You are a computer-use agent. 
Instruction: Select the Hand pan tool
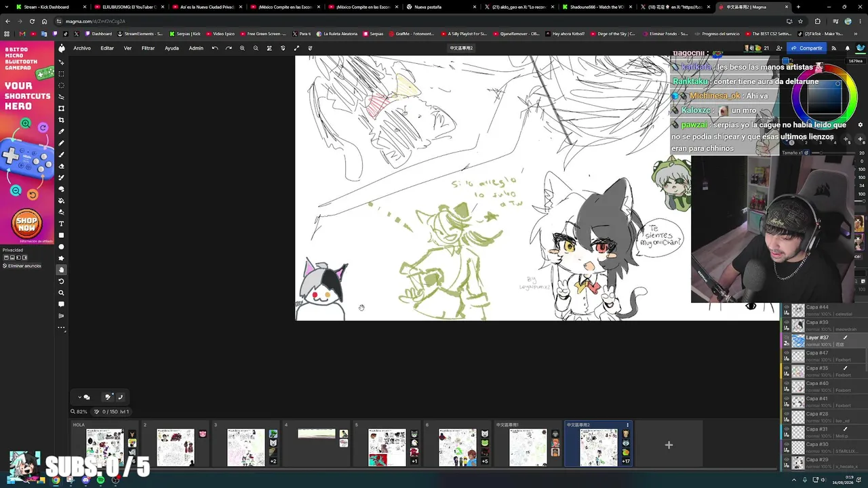[61, 270]
